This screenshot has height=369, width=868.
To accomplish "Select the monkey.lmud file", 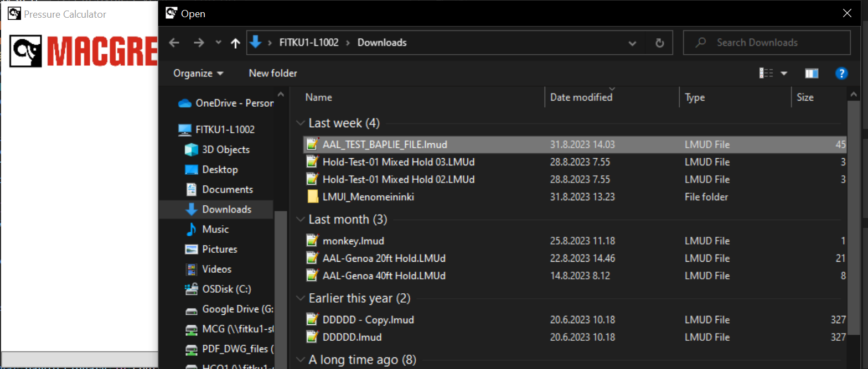I will pyautogui.click(x=353, y=241).
